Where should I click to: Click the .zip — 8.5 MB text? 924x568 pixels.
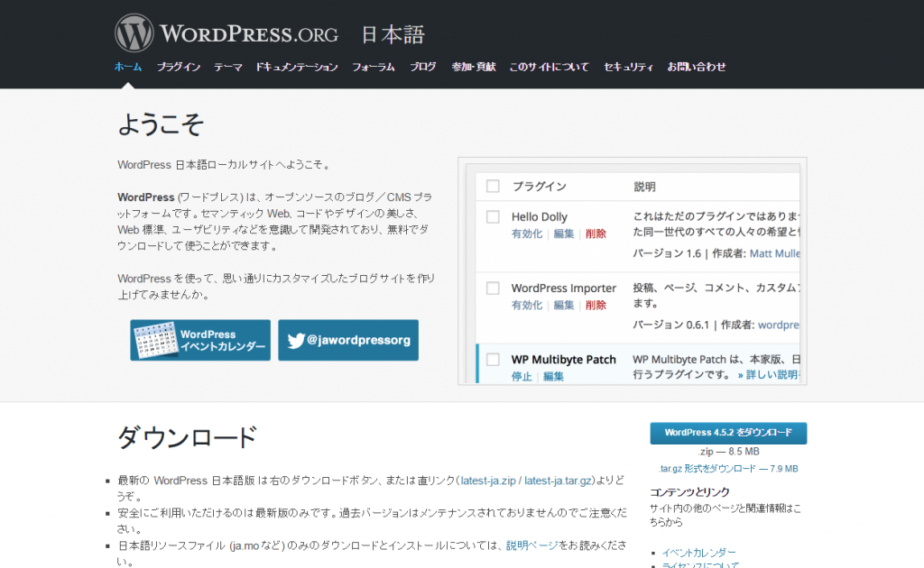point(728,452)
